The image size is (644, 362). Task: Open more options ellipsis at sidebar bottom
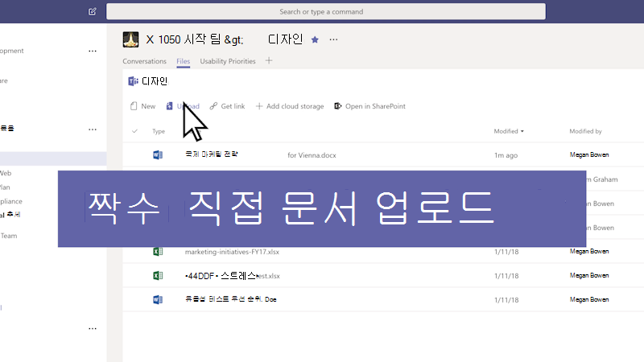[x=93, y=329]
